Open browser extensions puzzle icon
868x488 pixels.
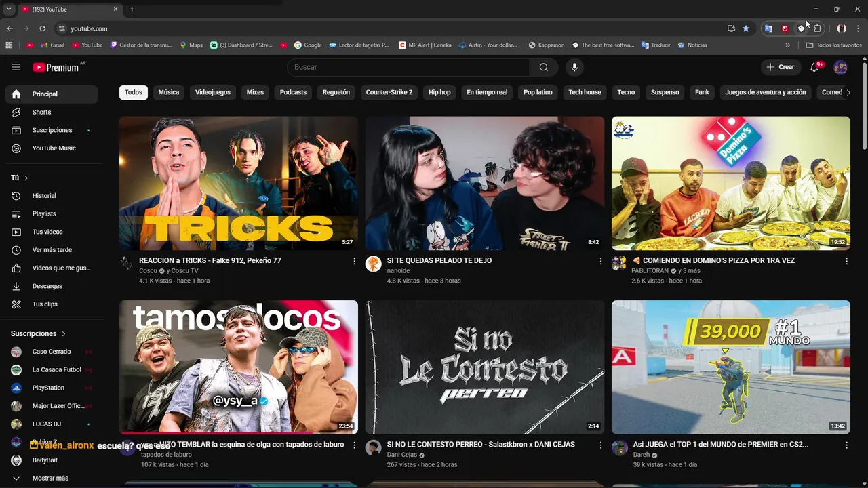817,28
